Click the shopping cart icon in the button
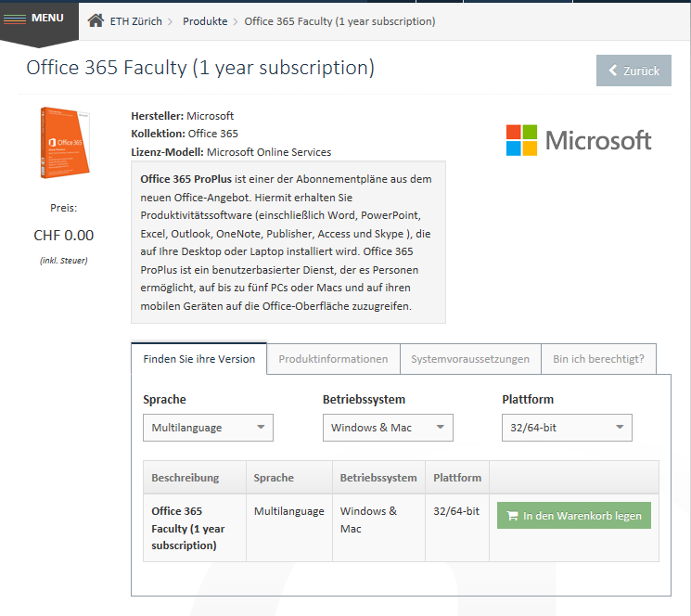 [x=512, y=516]
